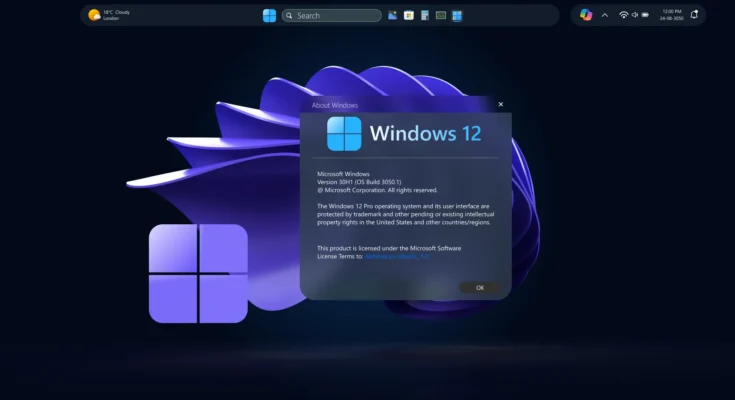Open Wi-Fi network settings icon
The image size is (735, 400).
(623, 15)
